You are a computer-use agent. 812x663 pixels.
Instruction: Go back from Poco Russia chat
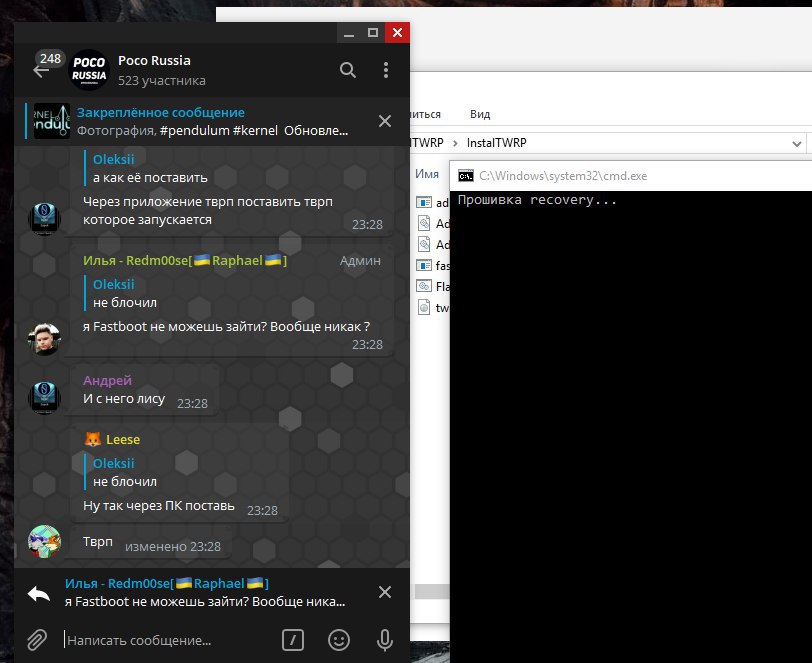click(40, 71)
